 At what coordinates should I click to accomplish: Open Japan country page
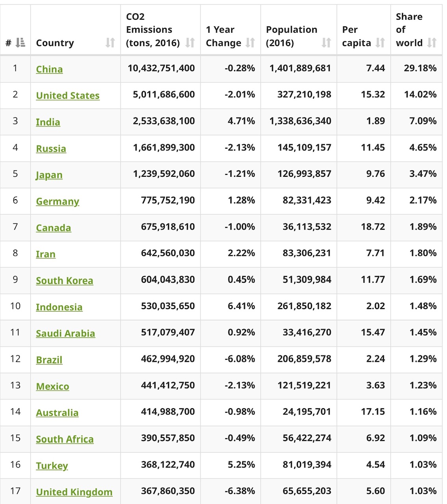click(49, 175)
